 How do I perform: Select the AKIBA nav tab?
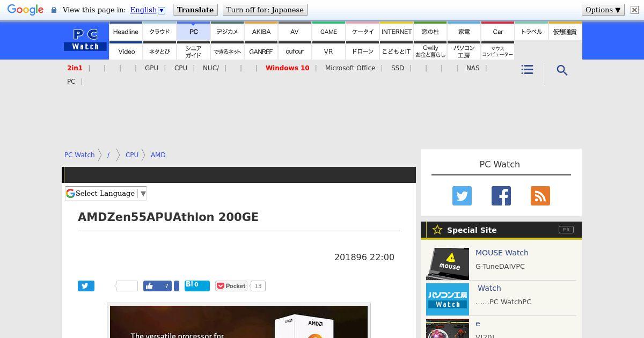pyautogui.click(x=261, y=32)
